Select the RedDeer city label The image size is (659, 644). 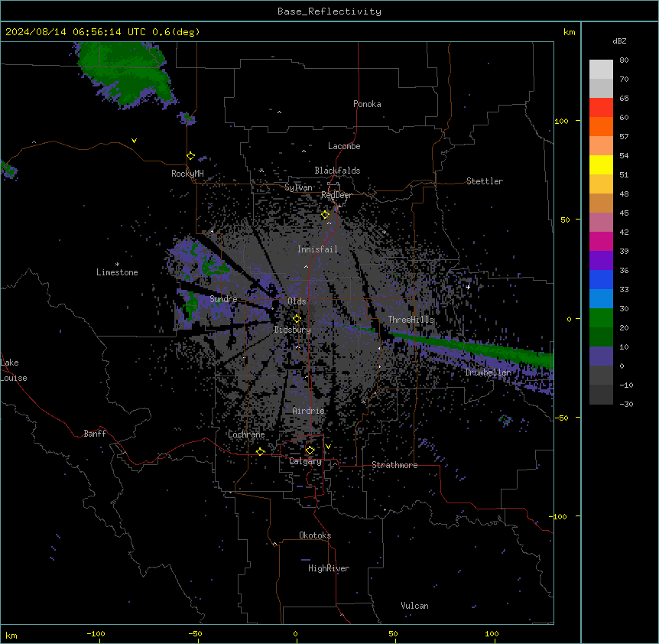coord(336,195)
